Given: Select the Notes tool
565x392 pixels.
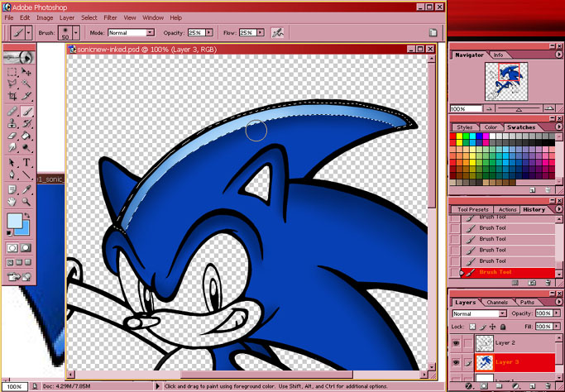Looking at the screenshot, I should pos(12,189).
